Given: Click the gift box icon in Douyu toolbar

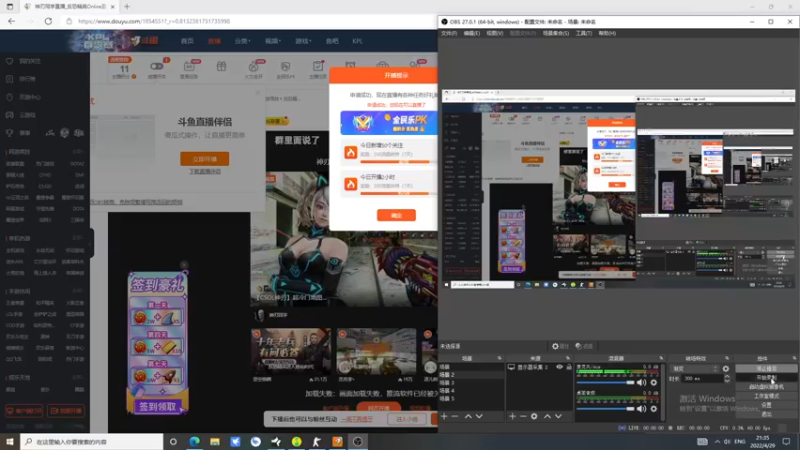Looking at the screenshot, I should 221,67.
